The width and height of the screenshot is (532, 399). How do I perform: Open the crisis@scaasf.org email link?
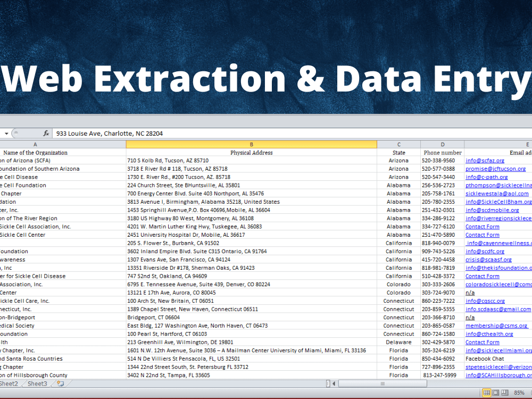(x=488, y=260)
